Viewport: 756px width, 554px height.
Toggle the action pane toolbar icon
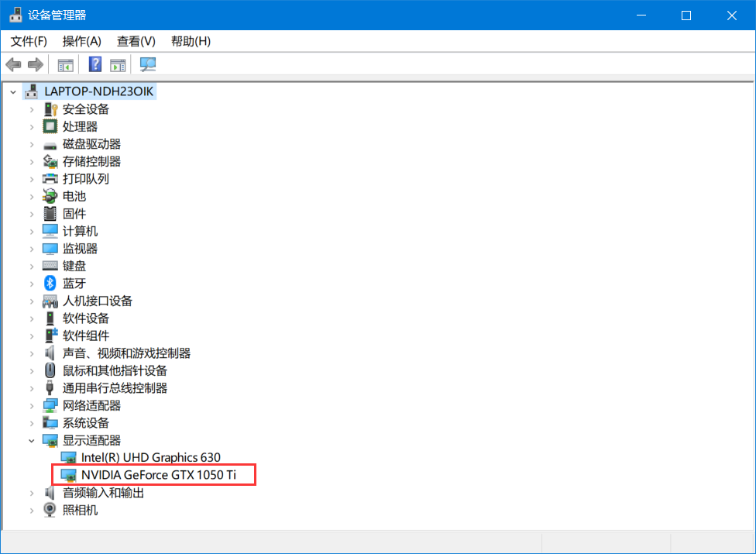pyautogui.click(x=118, y=64)
